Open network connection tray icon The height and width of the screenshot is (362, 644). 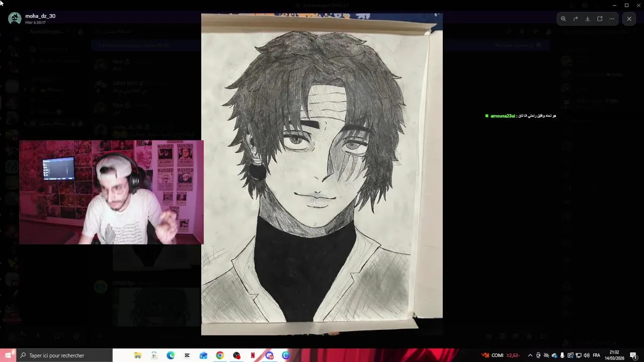coord(579,355)
